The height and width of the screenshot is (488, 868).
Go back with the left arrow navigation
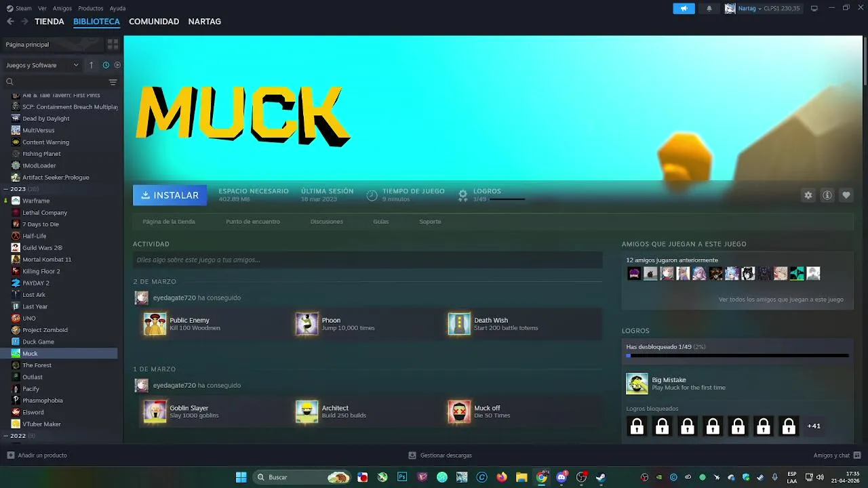[x=10, y=22]
